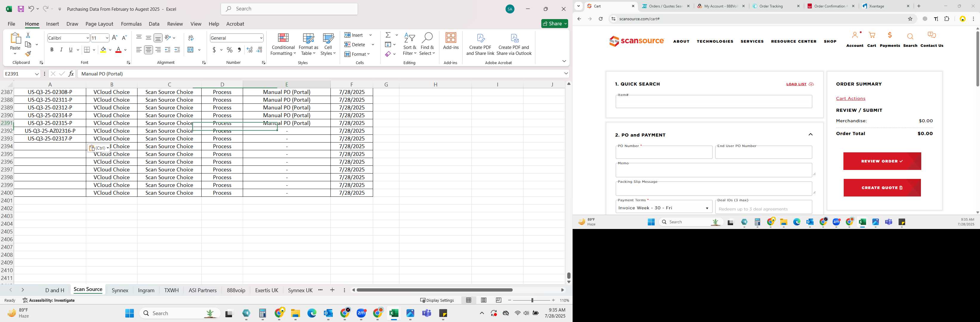Open Conditional Formatting menu
This screenshot has width=980, height=322.
pyautogui.click(x=283, y=44)
